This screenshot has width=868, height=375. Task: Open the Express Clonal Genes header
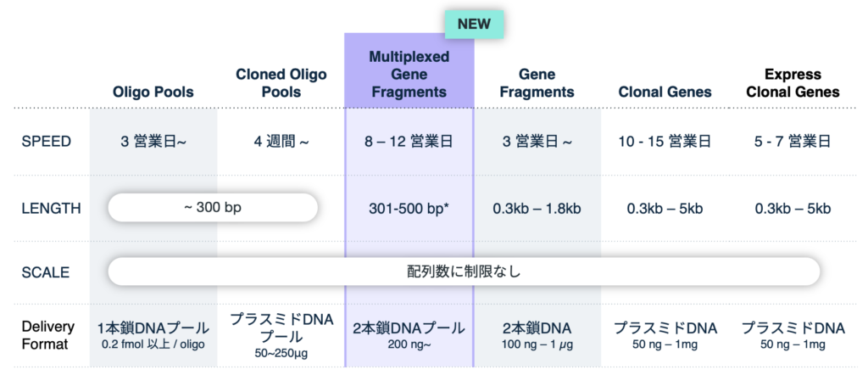tap(793, 83)
